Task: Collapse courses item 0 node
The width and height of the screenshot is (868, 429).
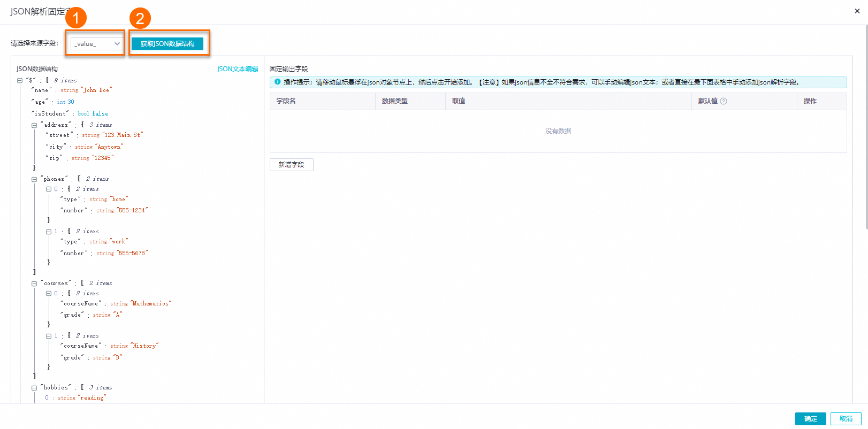Action: click(x=49, y=294)
